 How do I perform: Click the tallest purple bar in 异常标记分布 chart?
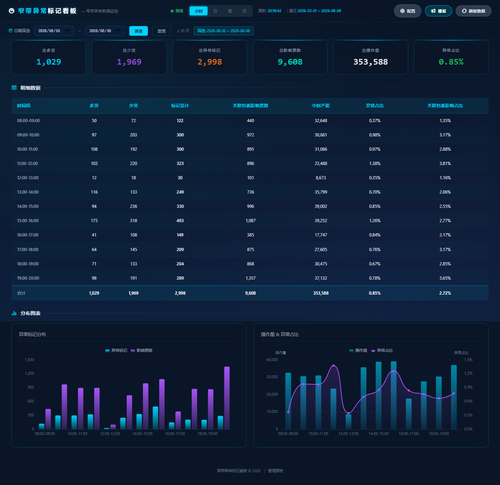pos(227,398)
